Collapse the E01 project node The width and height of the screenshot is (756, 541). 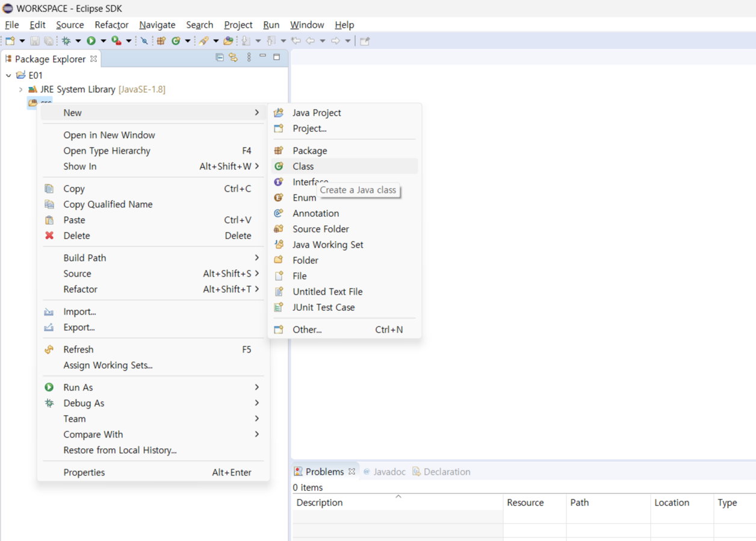[8, 75]
